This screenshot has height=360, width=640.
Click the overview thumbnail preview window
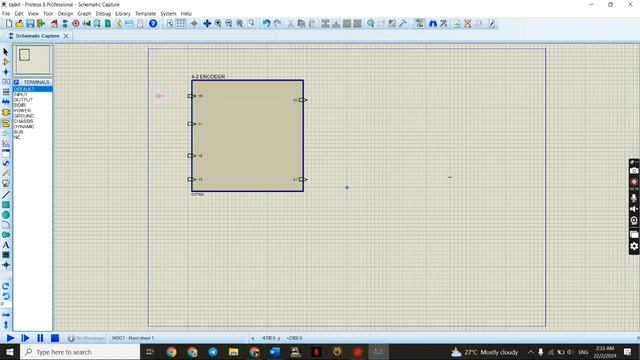(x=33, y=60)
